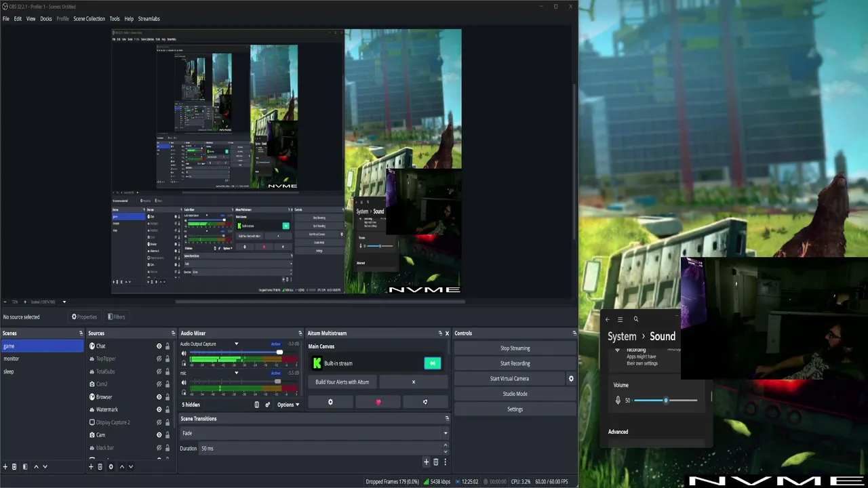Screen dimensions: 868x488
Task: Hide the Browser source
Action: (x=159, y=396)
